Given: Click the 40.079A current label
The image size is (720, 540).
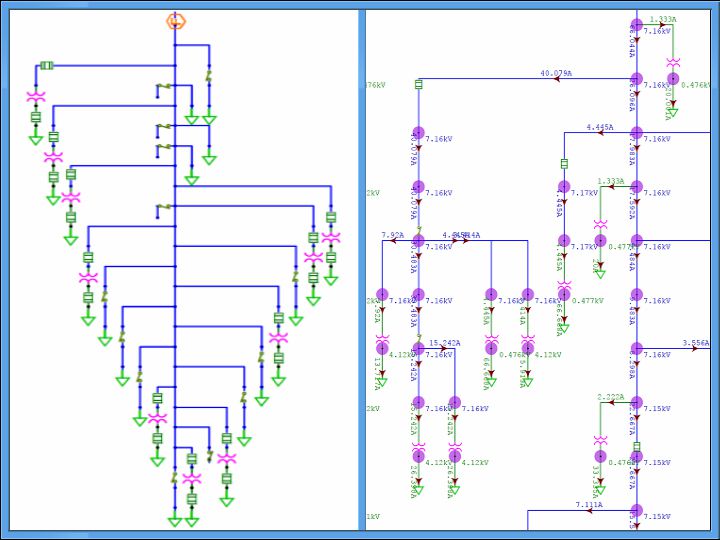Looking at the screenshot, I should (556, 73).
